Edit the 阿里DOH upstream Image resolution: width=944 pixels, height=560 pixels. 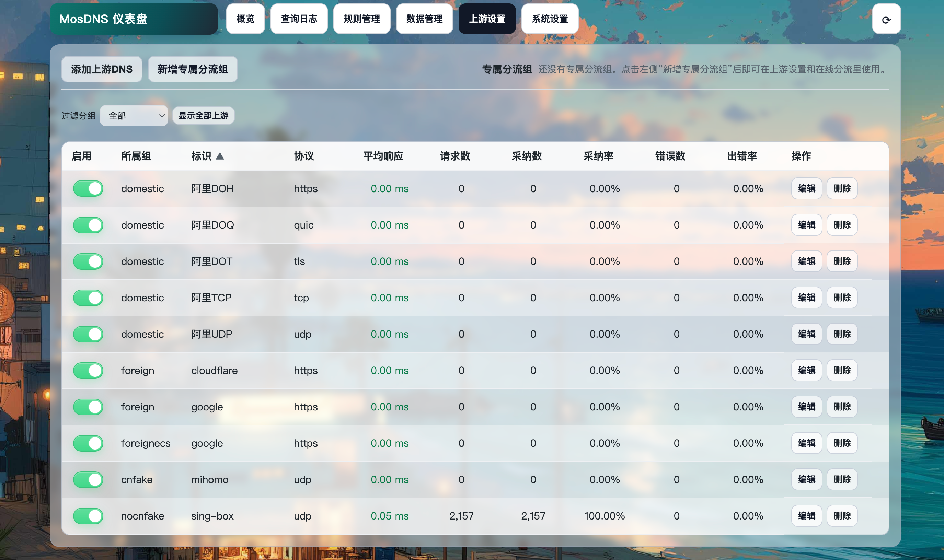(807, 188)
